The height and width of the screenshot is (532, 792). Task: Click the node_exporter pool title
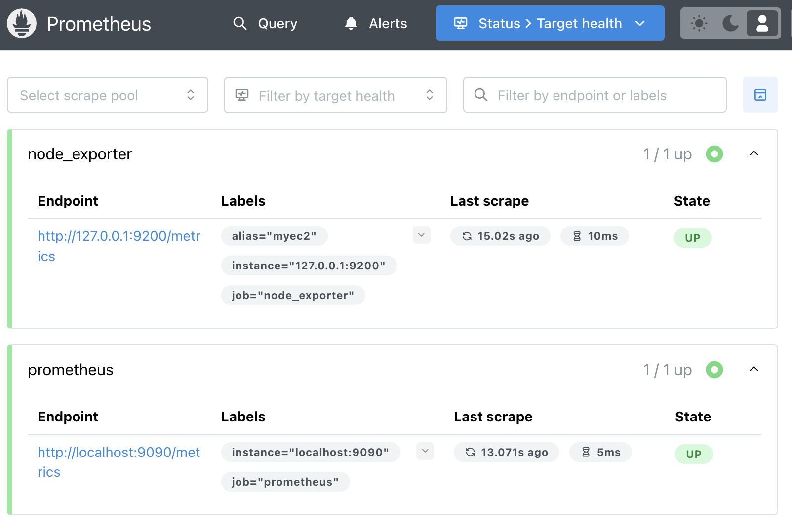80,154
